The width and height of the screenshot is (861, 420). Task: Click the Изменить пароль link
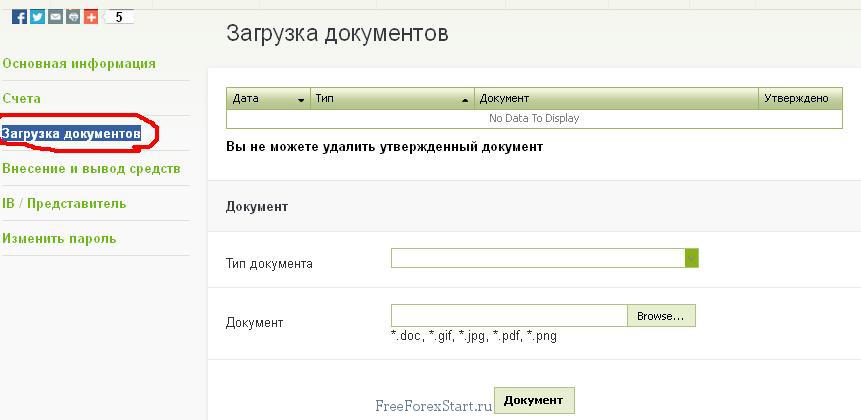tap(59, 238)
